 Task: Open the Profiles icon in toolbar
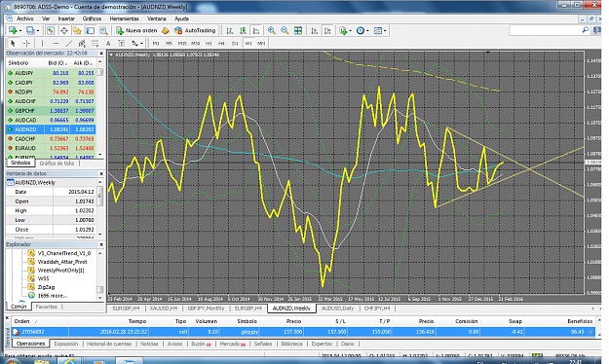[30, 30]
